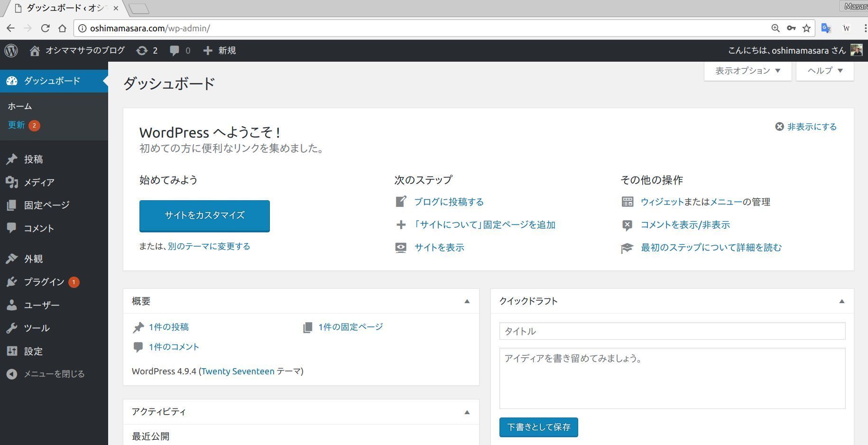The height and width of the screenshot is (445, 868).
Task: Open 投稿 menu in sidebar
Action: [54, 159]
